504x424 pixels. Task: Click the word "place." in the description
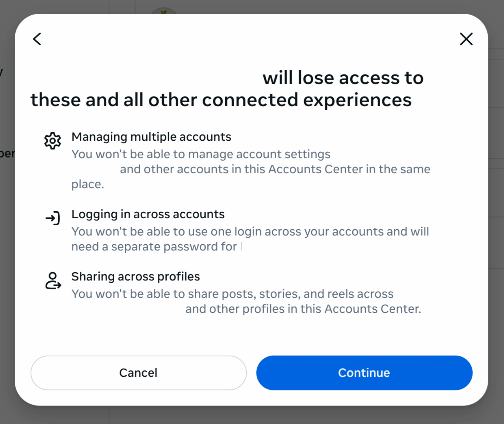click(88, 184)
